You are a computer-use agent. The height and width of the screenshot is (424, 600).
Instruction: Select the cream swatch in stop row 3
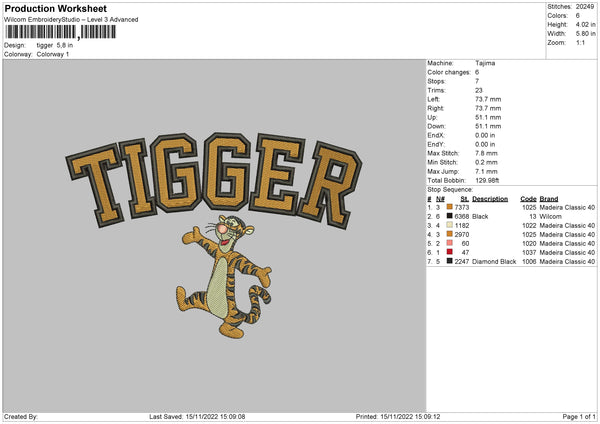pyautogui.click(x=450, y=225)
